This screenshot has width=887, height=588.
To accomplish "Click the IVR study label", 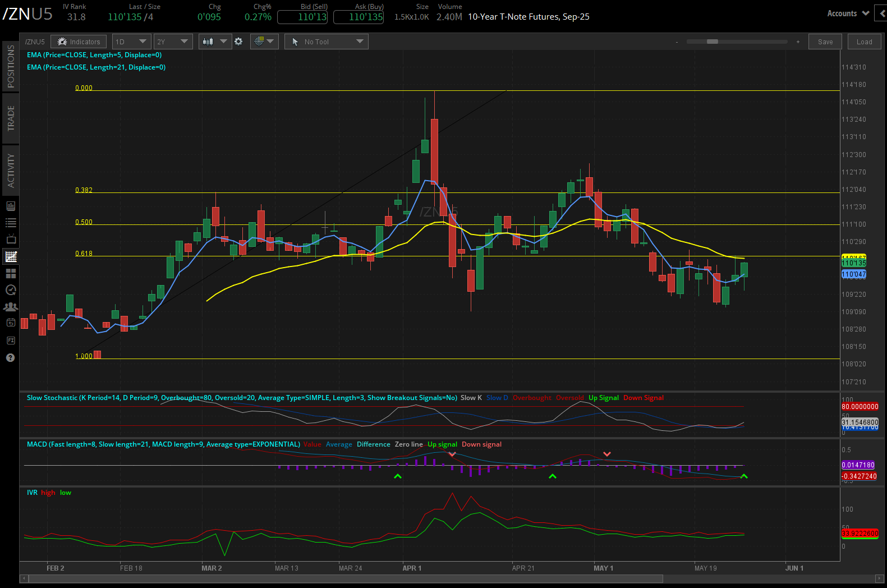I will 32,493.
